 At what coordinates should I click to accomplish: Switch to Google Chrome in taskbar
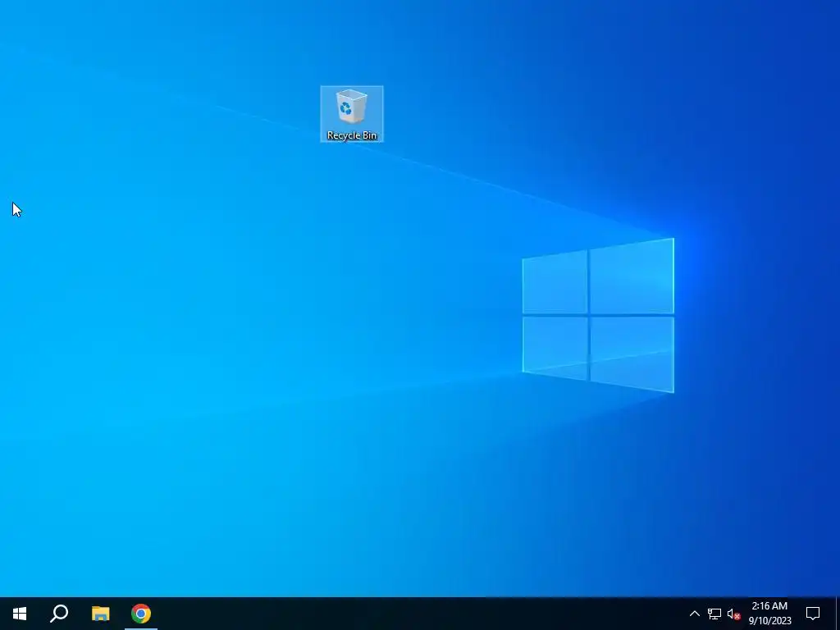click(x=141, y=614)
